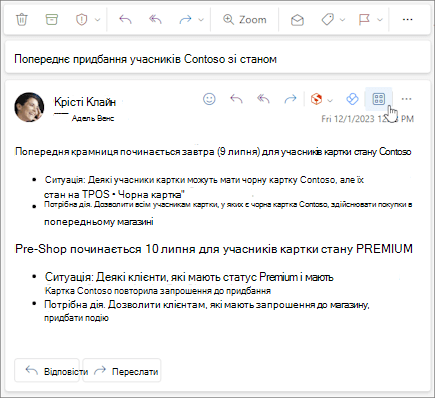The height and width of the screenshot is (398, 435).
Task: Categorize message with the tag icon
Action: (327, 20)
